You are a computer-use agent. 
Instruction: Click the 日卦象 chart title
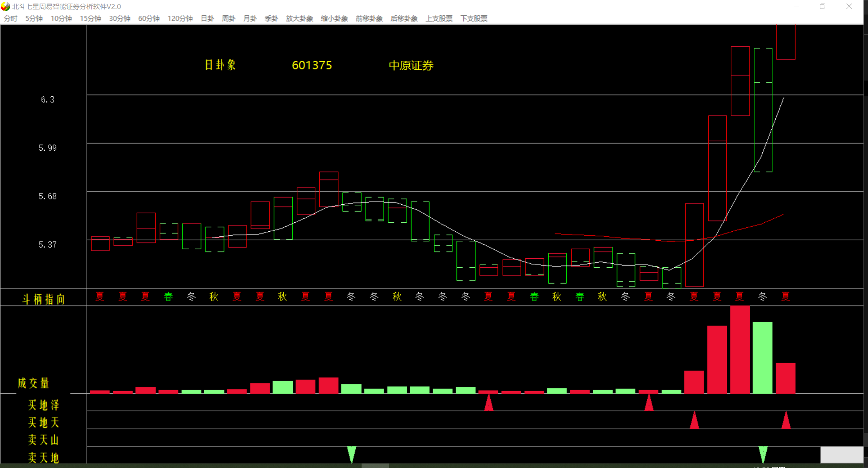click(220, 65)
